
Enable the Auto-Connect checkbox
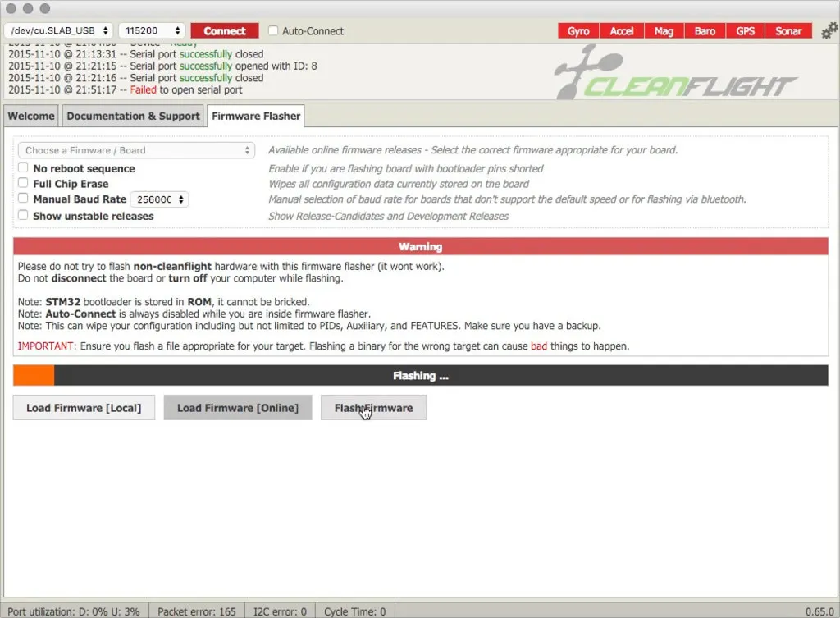(x=274, y=31)
